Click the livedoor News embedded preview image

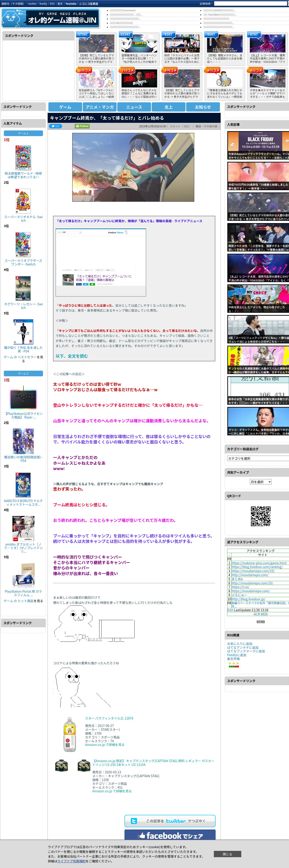(x=101, y=263)
